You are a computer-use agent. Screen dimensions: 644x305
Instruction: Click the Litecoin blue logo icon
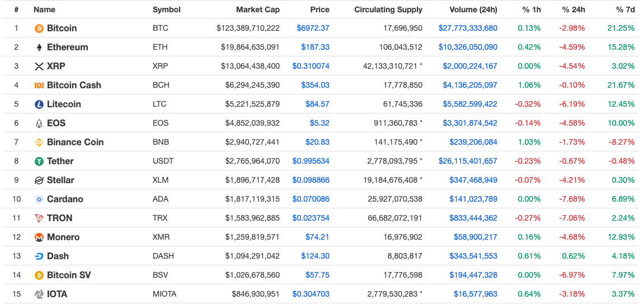(39, 104)
